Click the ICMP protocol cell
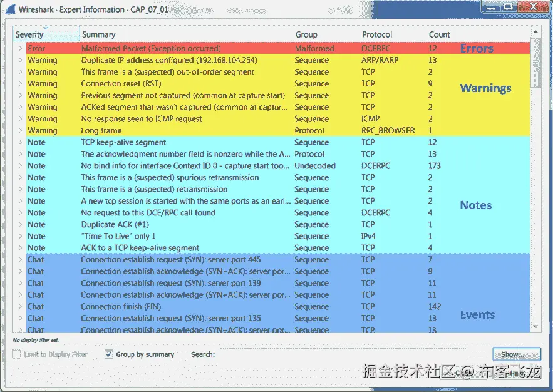Viewport: 553px width, 392px height. click(370, 119)
